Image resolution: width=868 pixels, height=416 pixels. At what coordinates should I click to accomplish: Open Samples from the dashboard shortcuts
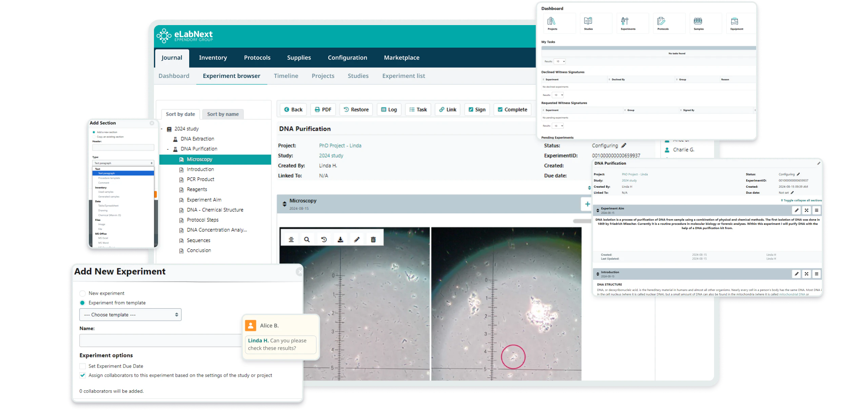click(x=698, y=23)
